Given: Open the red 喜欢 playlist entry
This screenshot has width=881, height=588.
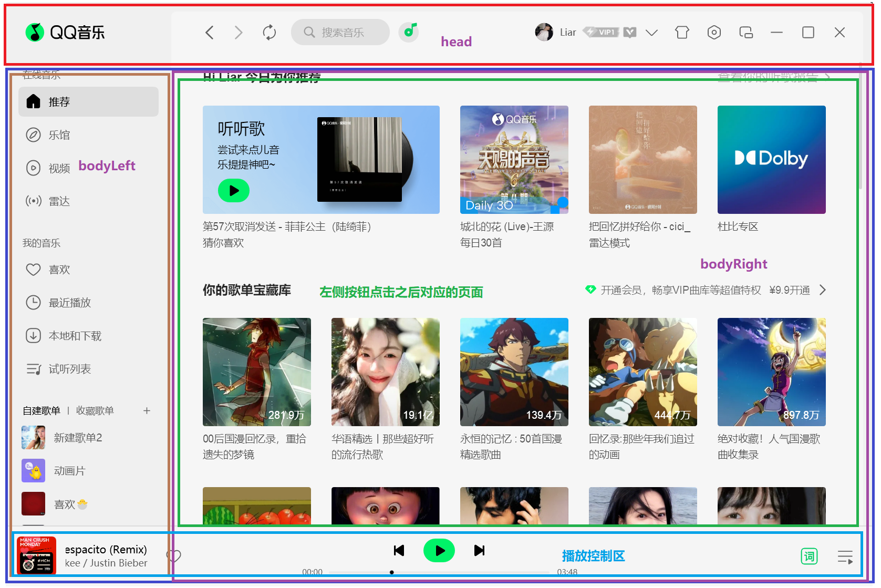Looking at the screenshot, I should 88,504.
